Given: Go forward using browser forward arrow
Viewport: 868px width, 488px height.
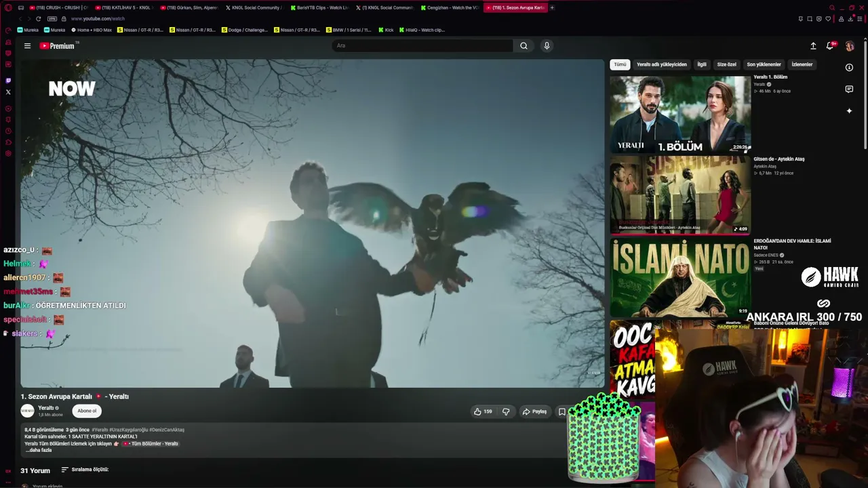Looking at the screenshot, I should (28, 19).
